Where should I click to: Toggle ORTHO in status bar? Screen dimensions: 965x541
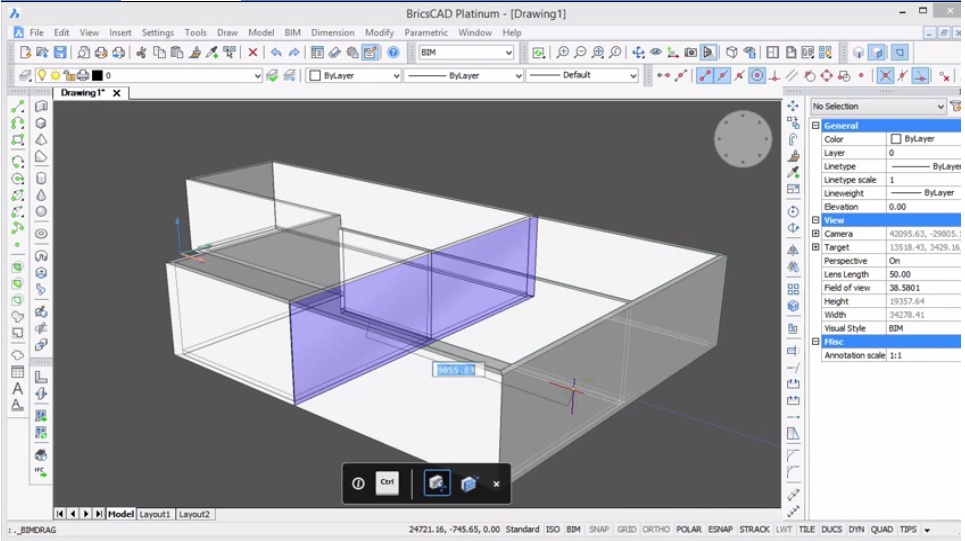[x=655, y=529]
